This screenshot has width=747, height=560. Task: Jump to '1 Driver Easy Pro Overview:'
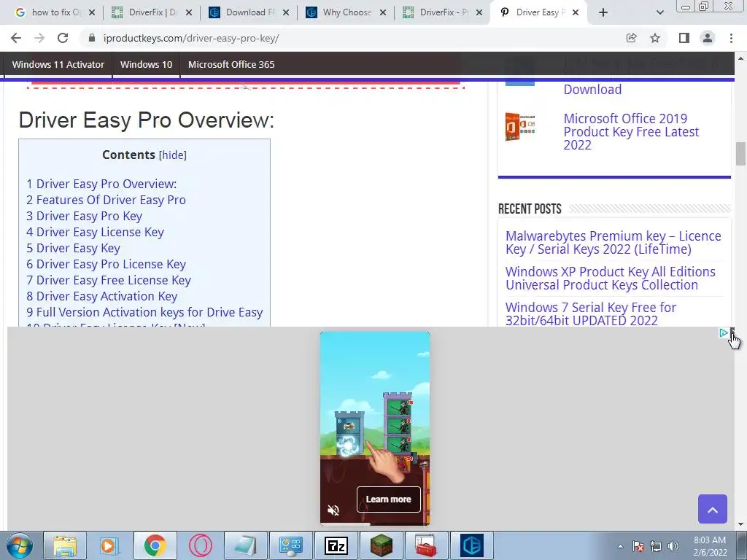click(101, 184)
